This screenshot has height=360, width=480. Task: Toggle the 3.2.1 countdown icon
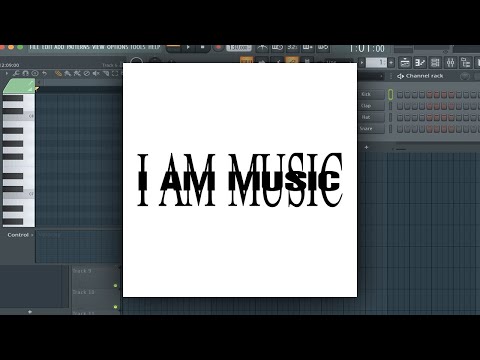pos(292,48)
